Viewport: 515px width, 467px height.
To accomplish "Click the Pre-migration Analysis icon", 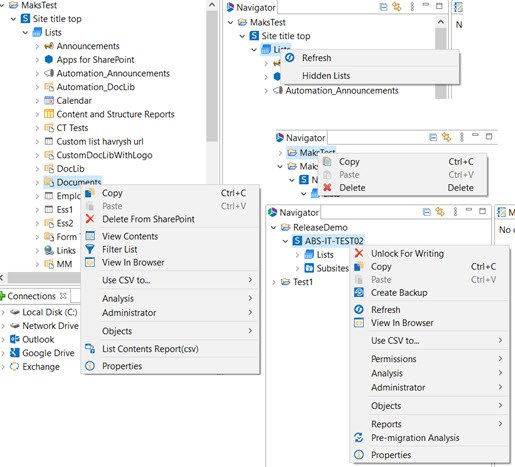I will click(359, 437).
